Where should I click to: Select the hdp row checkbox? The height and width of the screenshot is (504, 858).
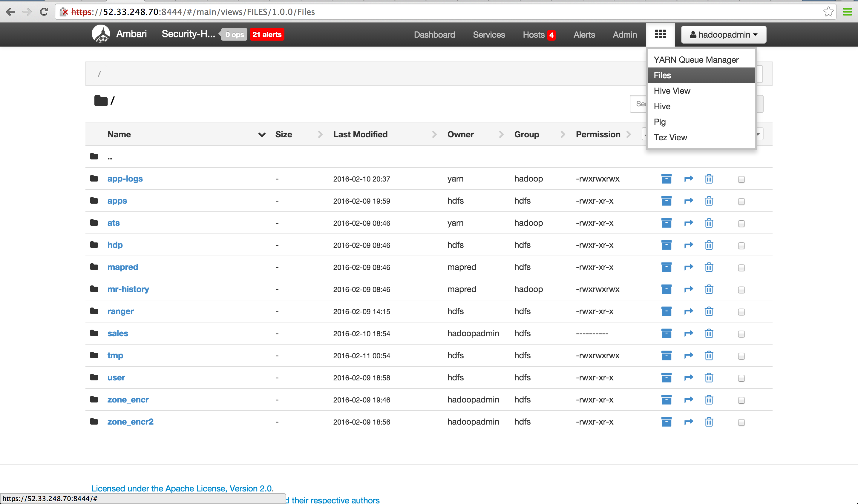pos(741,246)
